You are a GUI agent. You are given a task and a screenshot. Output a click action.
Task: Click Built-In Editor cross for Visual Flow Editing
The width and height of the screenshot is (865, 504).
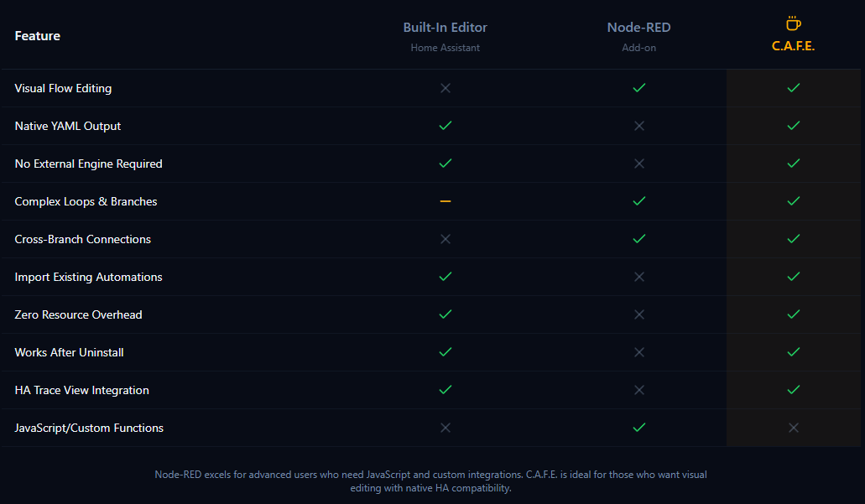coord(446,88)
